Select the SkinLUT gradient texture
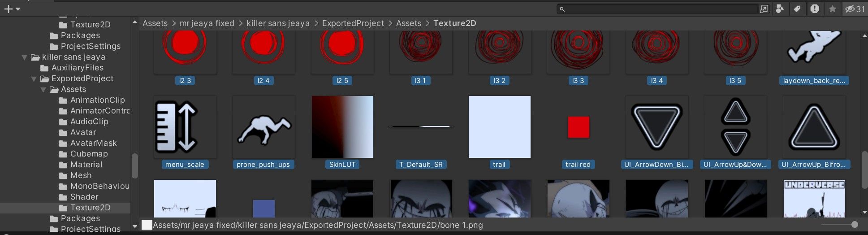The width and height of the screenshot is (868, 235). tap(342, 127)
